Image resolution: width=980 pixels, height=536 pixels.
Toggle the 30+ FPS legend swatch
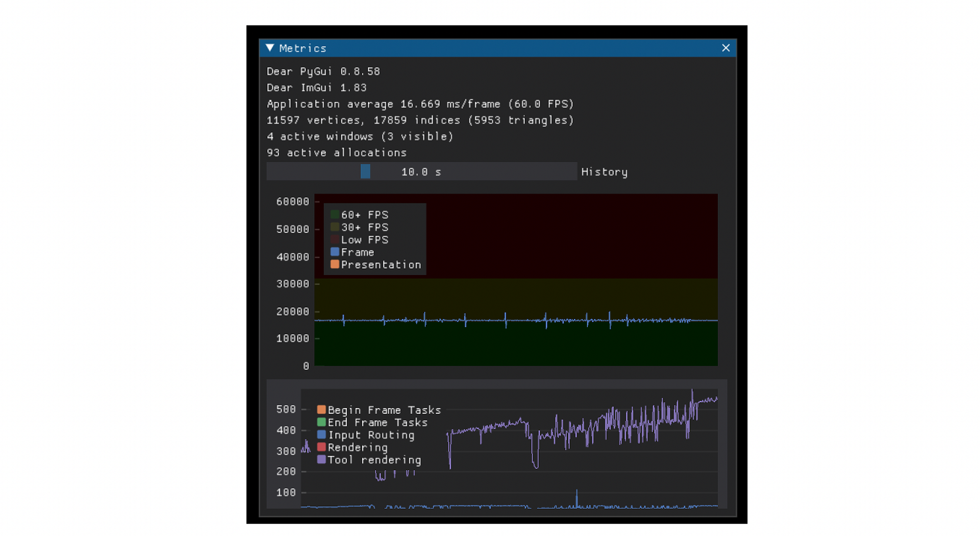coord(335,227)
